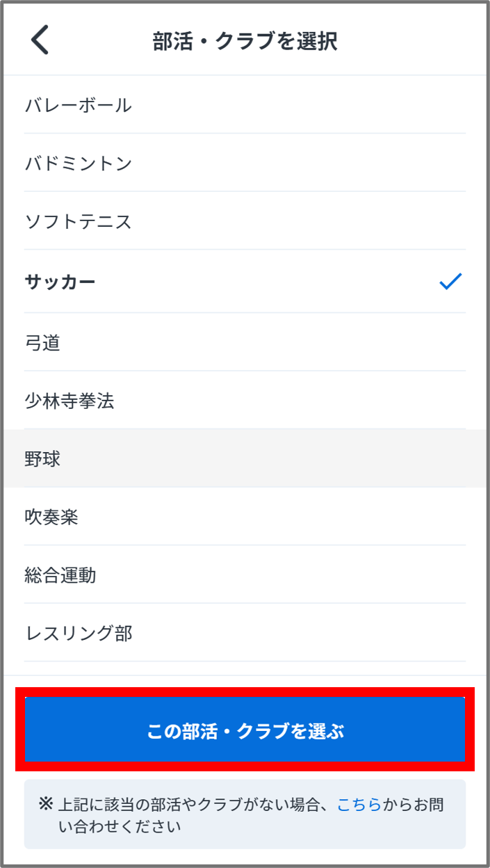
Task: Select the ソフトテニス option
Action: coord(78,223)
